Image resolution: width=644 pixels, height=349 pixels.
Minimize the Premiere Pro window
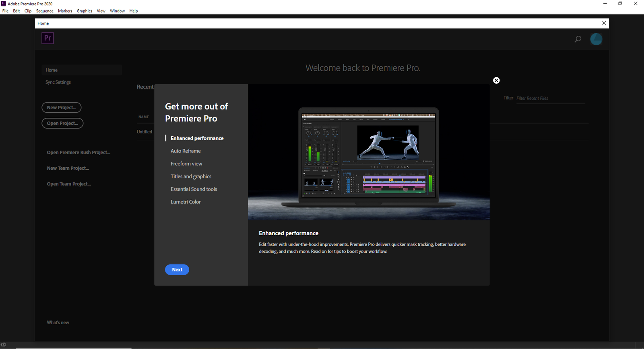[605, 4]
